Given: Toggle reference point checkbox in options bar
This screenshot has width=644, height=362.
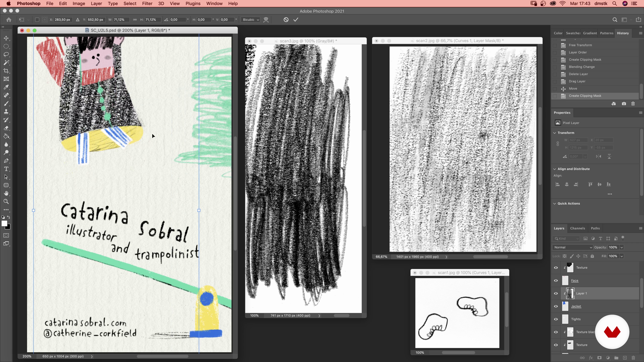Looking at the screenshot, I should 37,19.
